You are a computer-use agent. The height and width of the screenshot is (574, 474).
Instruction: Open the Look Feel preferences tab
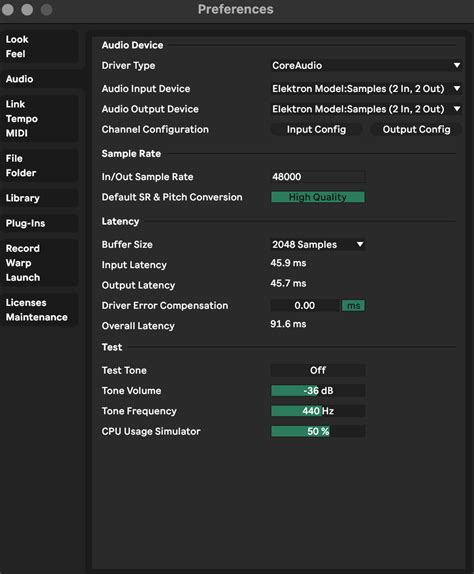[39, 46]
